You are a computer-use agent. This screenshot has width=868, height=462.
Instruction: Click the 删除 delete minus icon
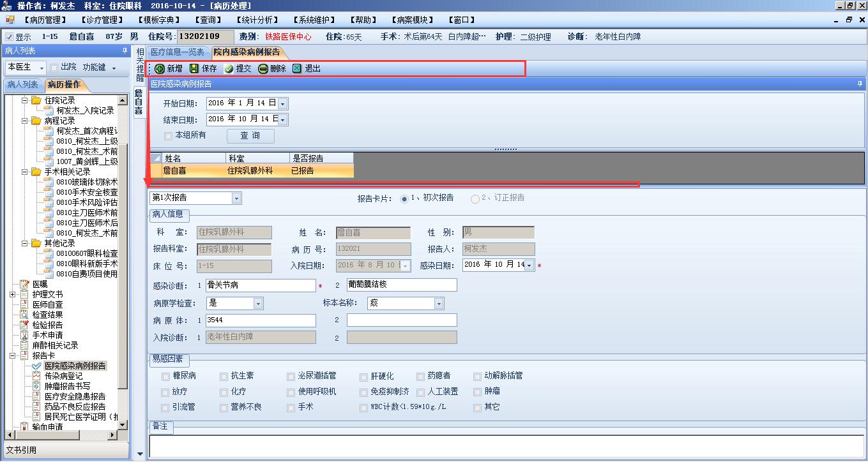pos(263,69)
